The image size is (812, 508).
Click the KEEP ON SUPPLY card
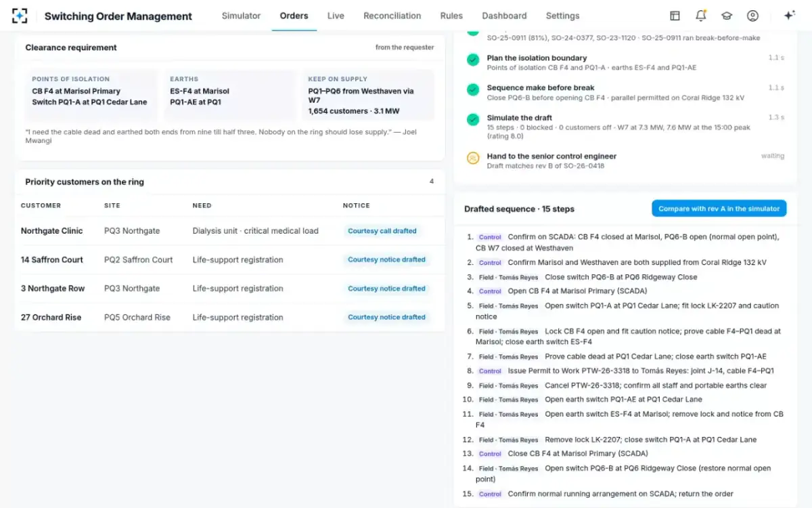(368, 95)
